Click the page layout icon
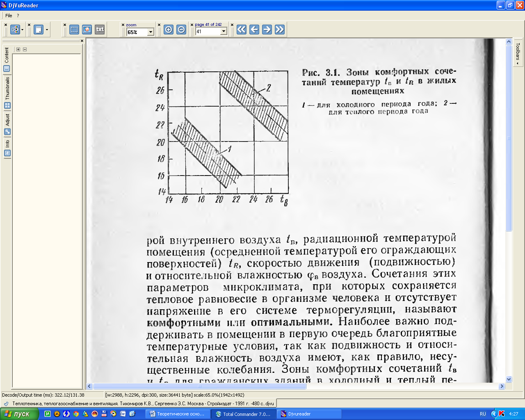Screen dimensions: 525x420 click(x=39, y=30)
